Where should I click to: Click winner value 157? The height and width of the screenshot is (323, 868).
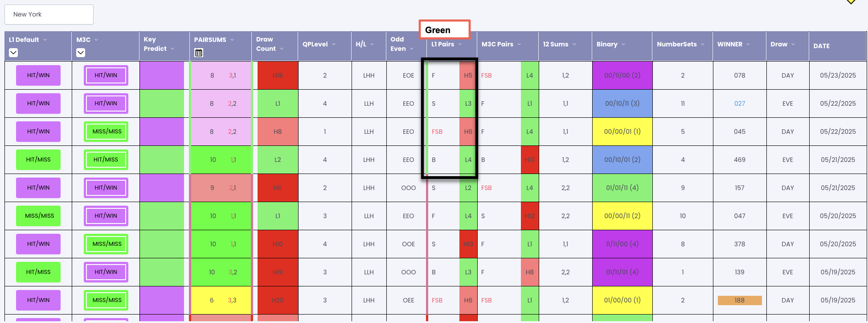740,188
